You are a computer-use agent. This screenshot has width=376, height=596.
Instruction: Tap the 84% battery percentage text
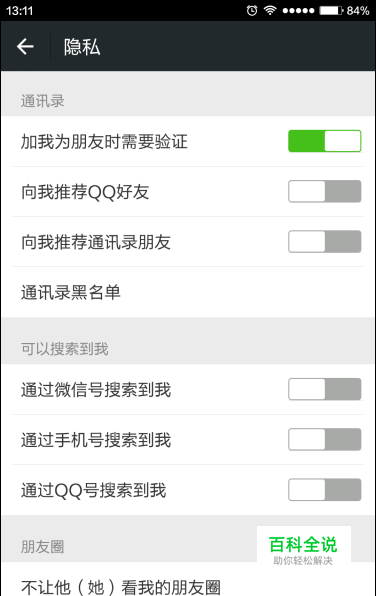(358, 11)
